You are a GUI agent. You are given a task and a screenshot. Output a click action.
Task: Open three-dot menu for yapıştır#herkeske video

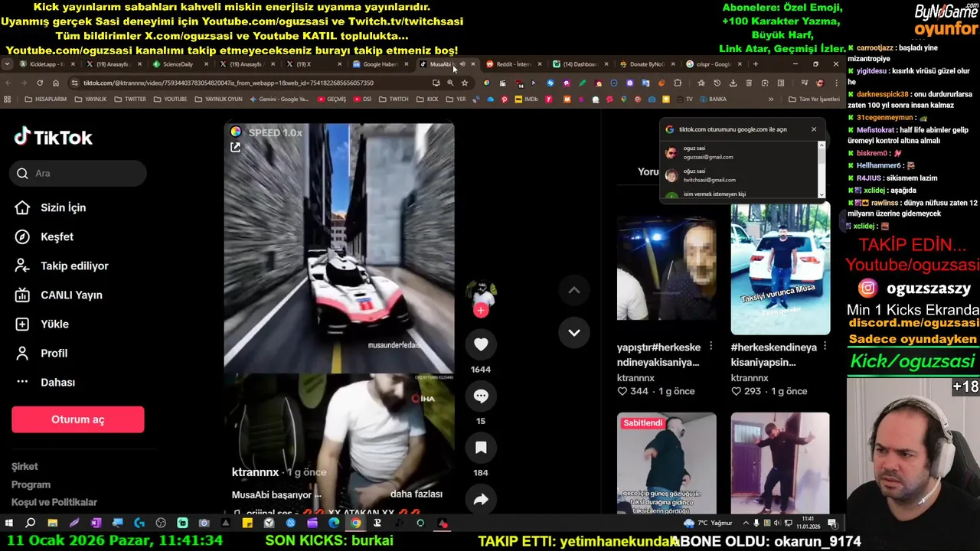[711, 346]
